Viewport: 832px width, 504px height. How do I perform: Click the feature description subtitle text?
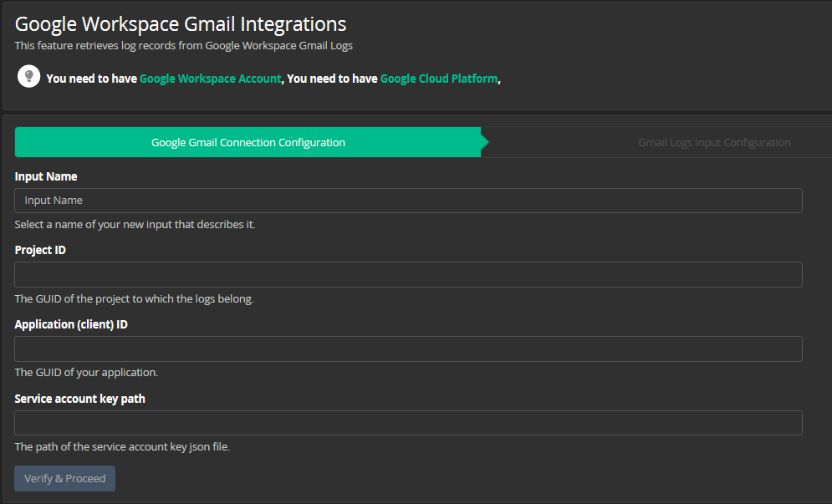point(184,46)
